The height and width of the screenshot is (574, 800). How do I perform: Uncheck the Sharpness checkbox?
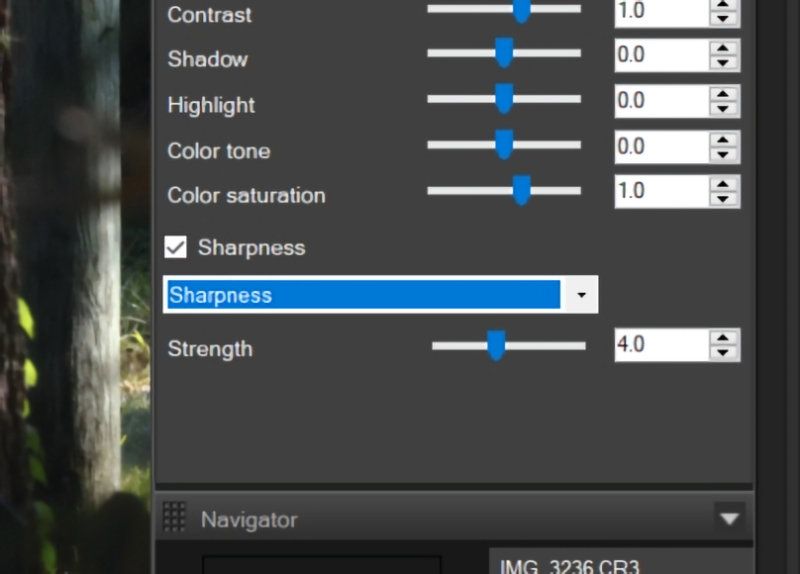point(176,247)
